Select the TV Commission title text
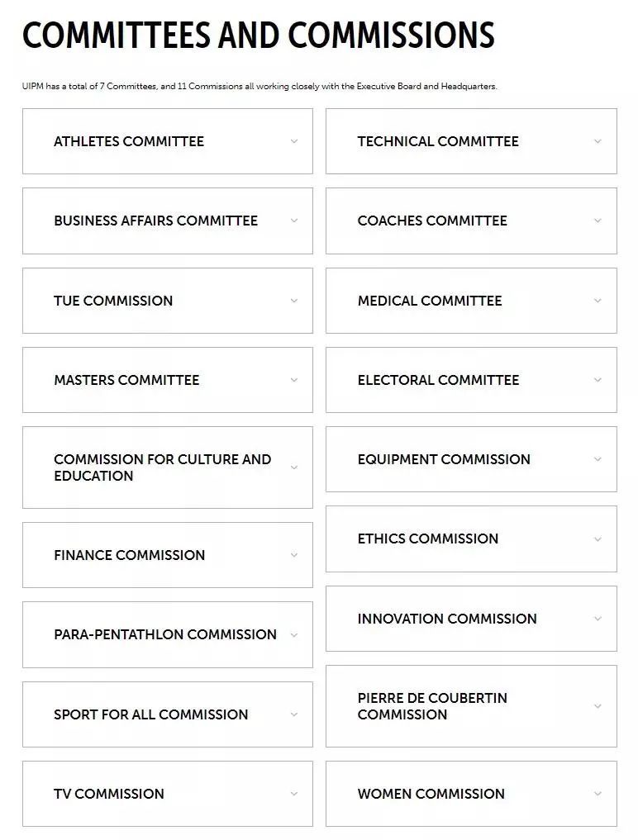Viewport: 638px width, 840px height. pos(109,794)
